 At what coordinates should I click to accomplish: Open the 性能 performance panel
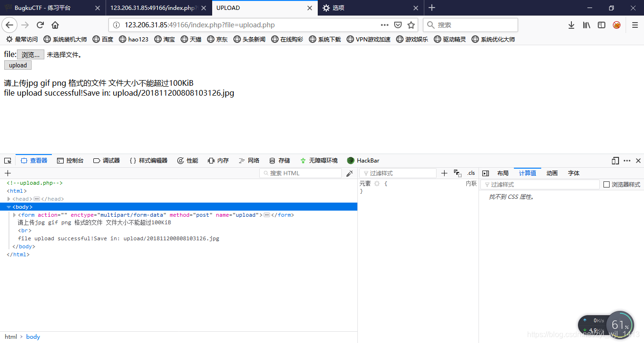(188, 161)
